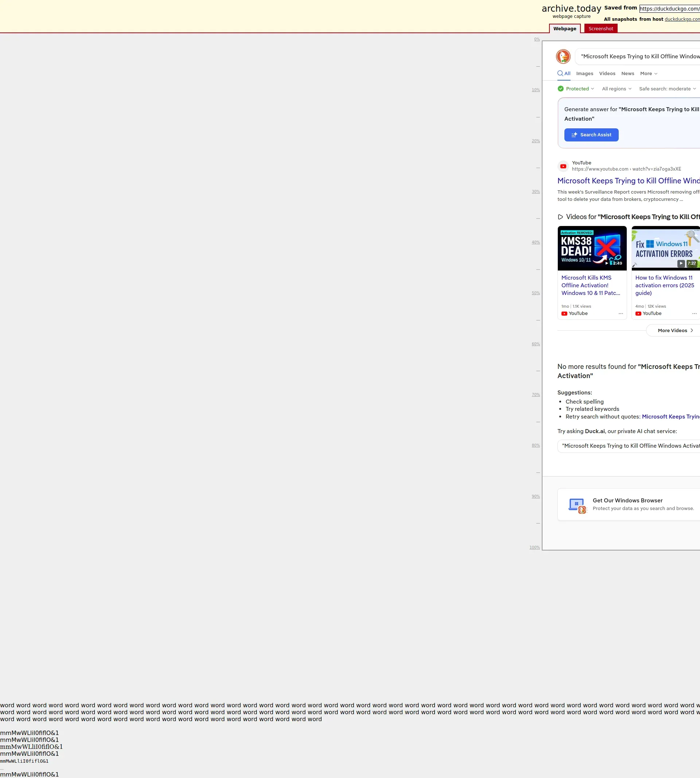This screenshot has height=778, width=700.
Task: Click the magnifier icon on All tab
Action: tap(560, 73)
